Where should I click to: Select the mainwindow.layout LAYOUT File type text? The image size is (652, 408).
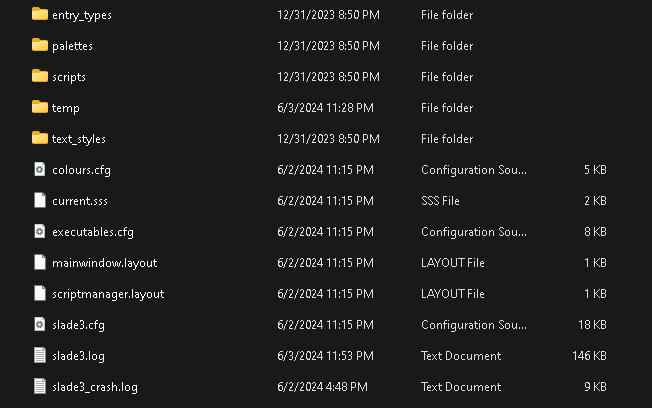[453, 263]
